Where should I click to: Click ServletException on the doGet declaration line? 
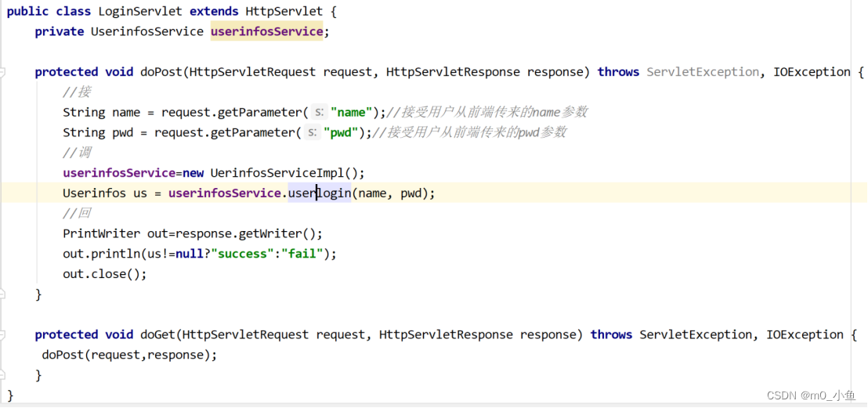coord(696,335)
